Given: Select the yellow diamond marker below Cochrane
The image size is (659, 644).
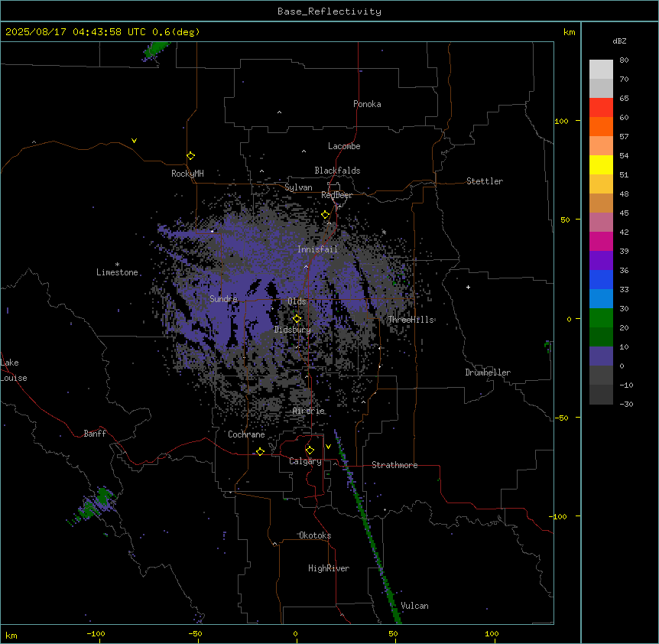Looking at the screenshot, I should point(260,451).
